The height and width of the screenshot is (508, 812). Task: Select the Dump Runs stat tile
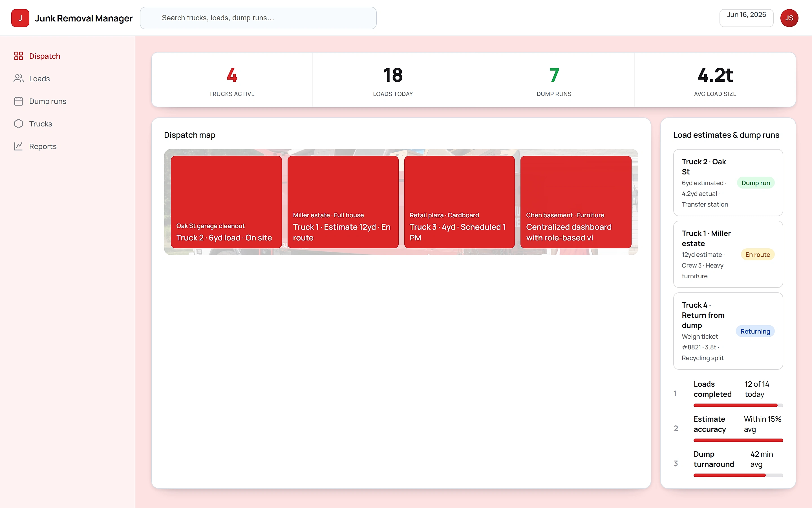554,80
